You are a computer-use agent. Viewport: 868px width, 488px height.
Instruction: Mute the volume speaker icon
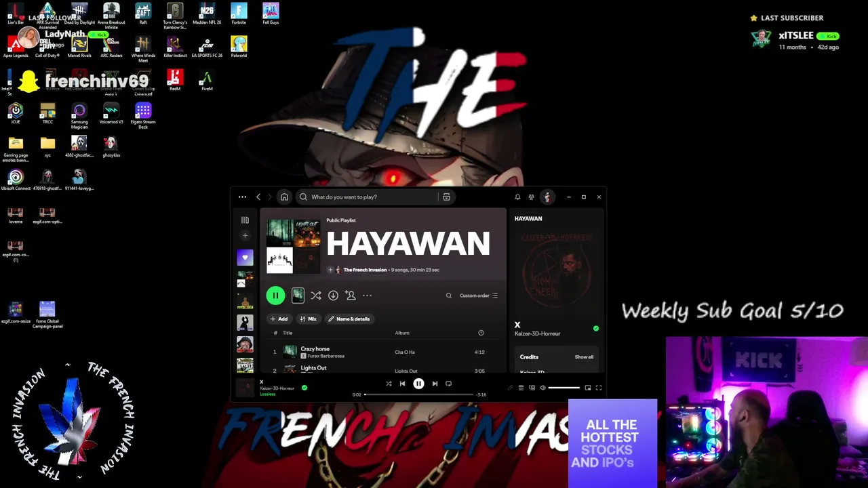click(542, 388)
